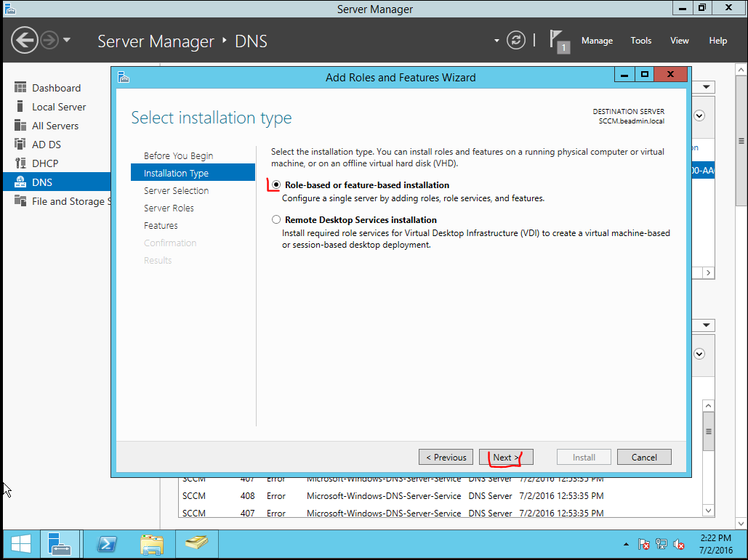Open the Notifications flag icon

pos(558,41)
